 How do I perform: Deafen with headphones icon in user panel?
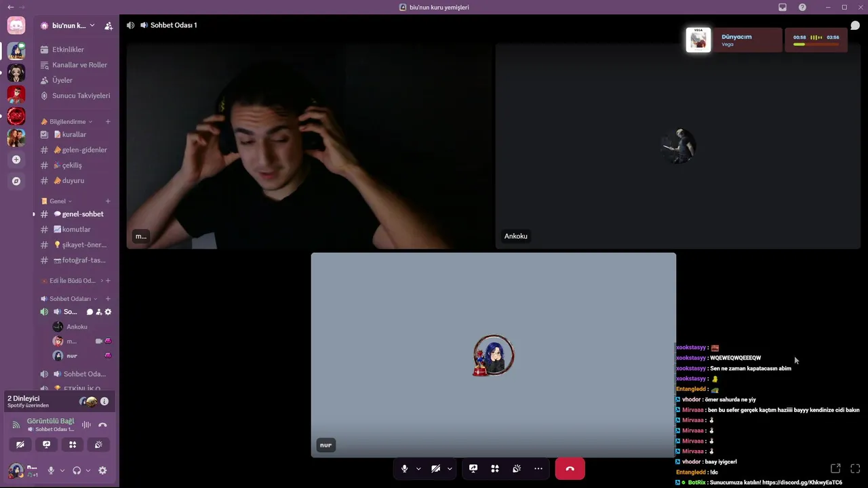click(77, 470)
